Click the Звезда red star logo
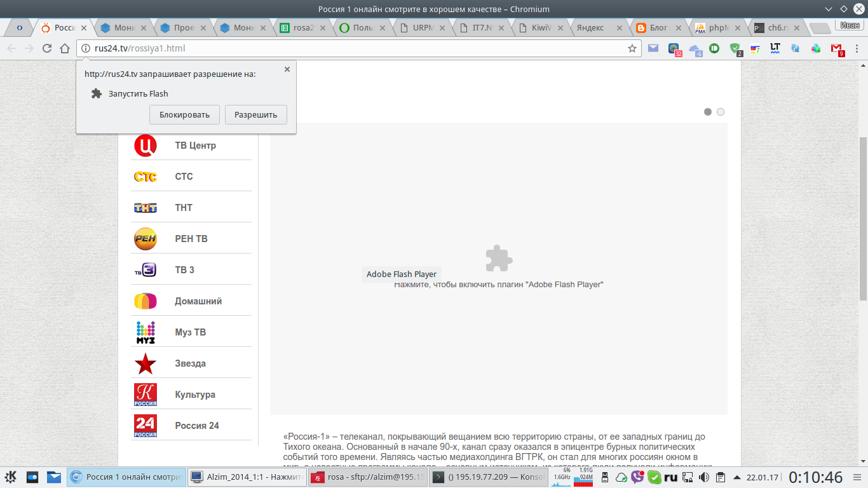 pyautogui.click(x=146, y=363)
